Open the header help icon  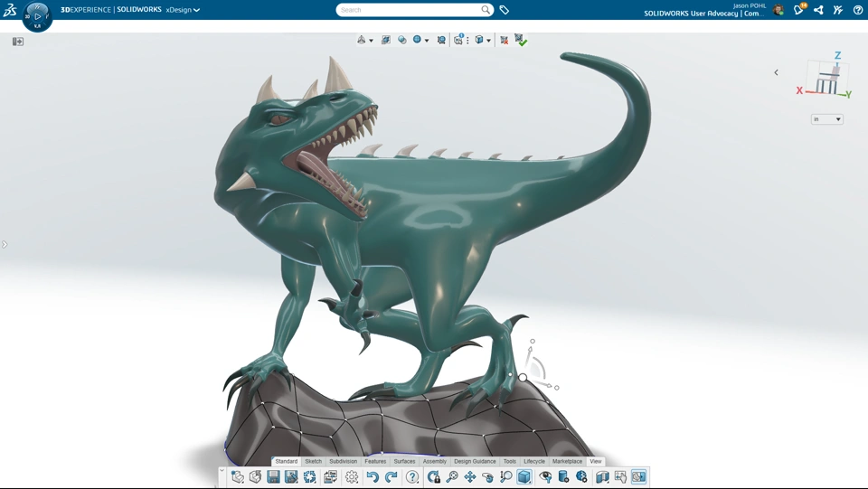pos(857,10)
